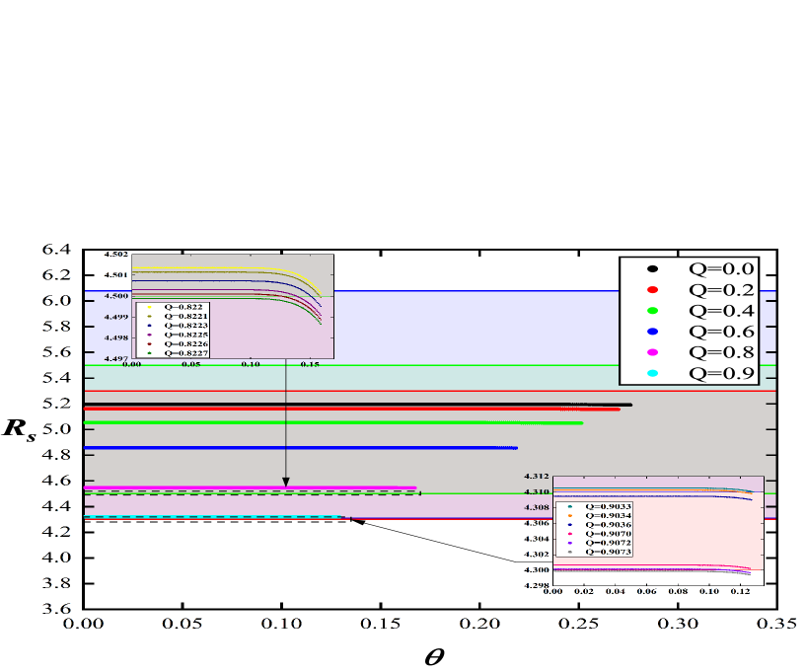Viewport: 806px width, 672px height.
Task: Click the thick blue Q=0.6 curve near 4.85
Action: [x=301, y=448]
